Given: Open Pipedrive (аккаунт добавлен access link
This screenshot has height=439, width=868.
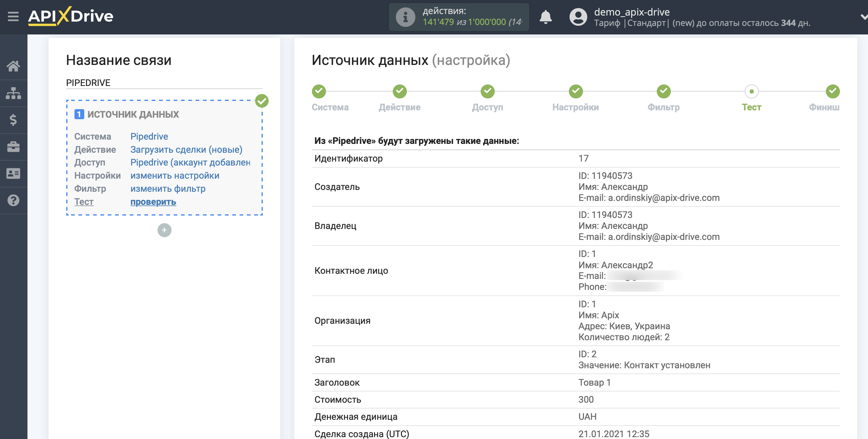Looking at the screenshot, I should [x=190, y=162].
